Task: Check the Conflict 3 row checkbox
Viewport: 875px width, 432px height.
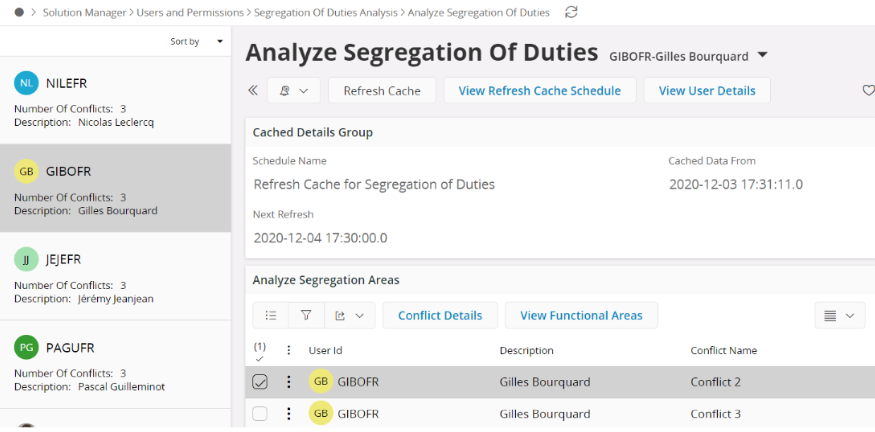Action: point(260,414)
